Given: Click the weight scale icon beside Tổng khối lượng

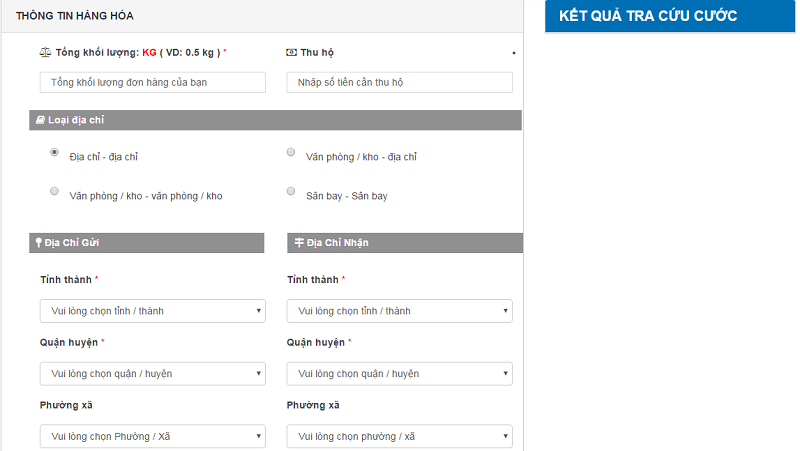Looking at the screenshot, I should (45, 51).
